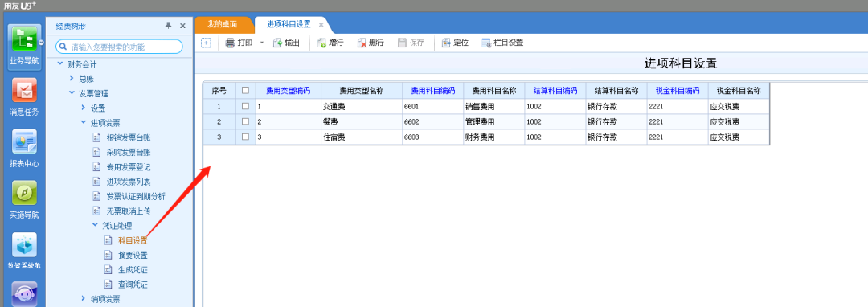Open the 消息任务 sidebar icon

(24, 90)
